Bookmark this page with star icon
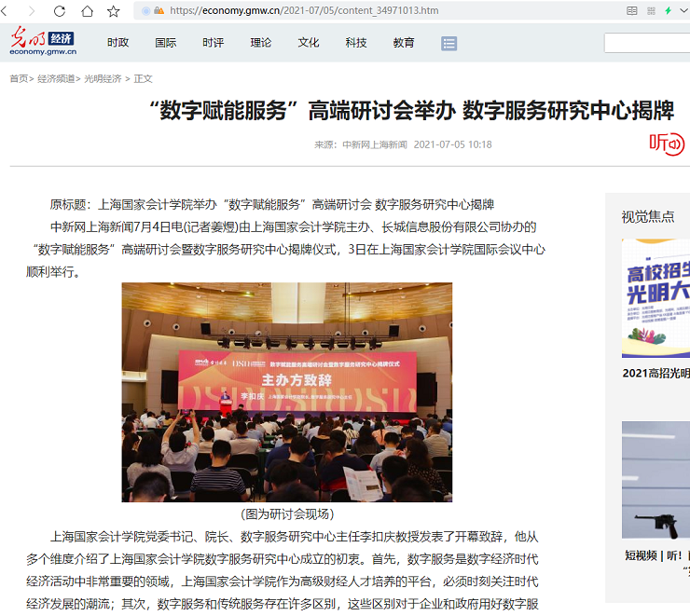Image resolution: width=690 pixels, height=616 pixels. [114, 11]
